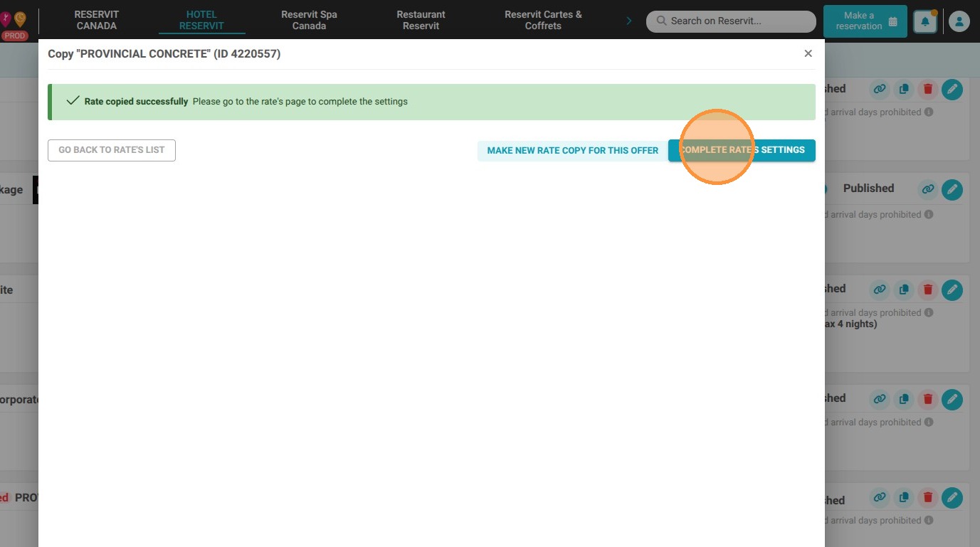Image resolution: width=980 pixels, height=547 pixels.
Task: Open the notifications bell
Action: pos(925,21)
